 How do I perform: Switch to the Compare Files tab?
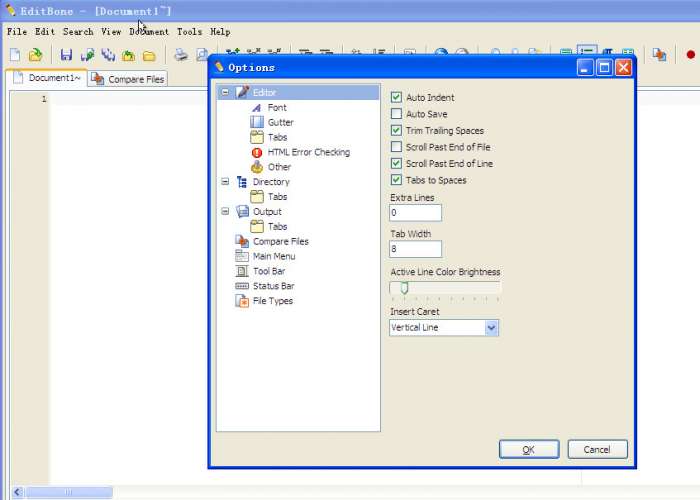click(128, 79)
